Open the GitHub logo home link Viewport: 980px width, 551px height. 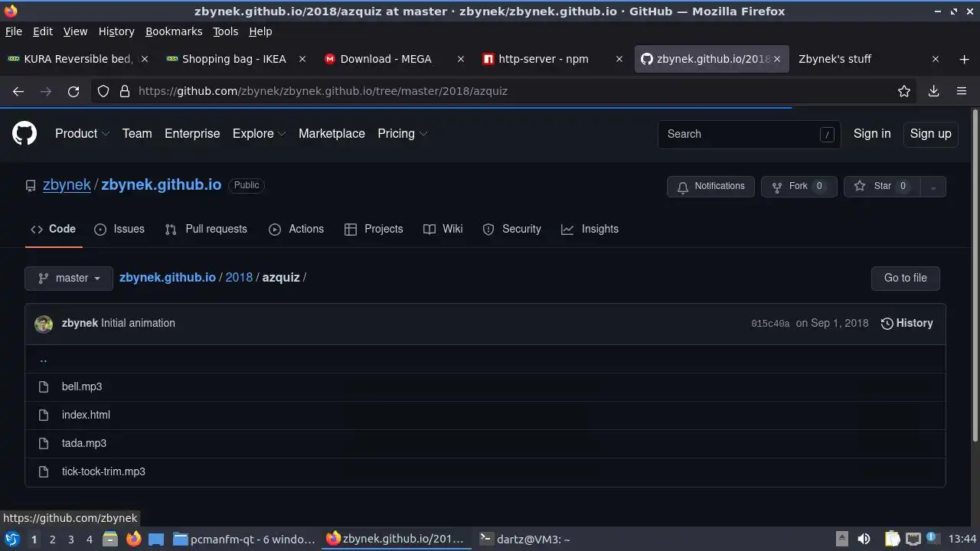pyautogui.click(x=24, y=134)
